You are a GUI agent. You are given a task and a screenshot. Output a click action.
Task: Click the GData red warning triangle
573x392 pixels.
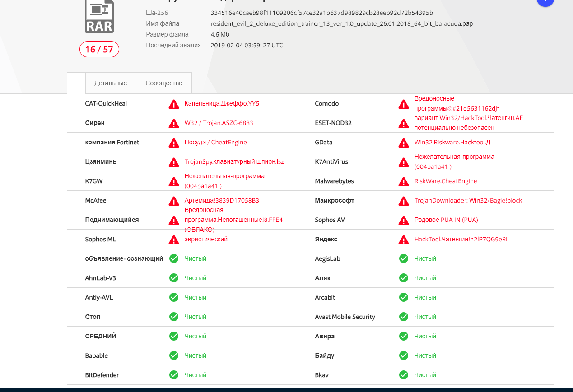(404, 143)
